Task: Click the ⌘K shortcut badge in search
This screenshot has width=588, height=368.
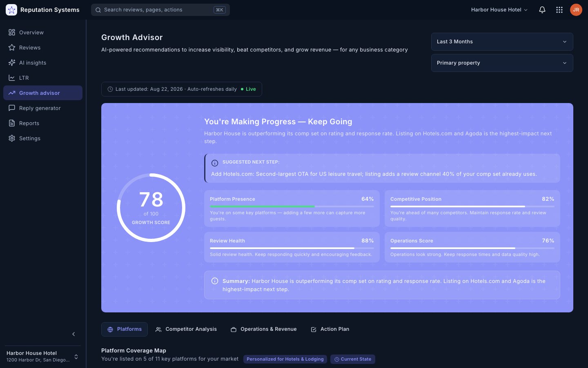Action: pos(220,10)
